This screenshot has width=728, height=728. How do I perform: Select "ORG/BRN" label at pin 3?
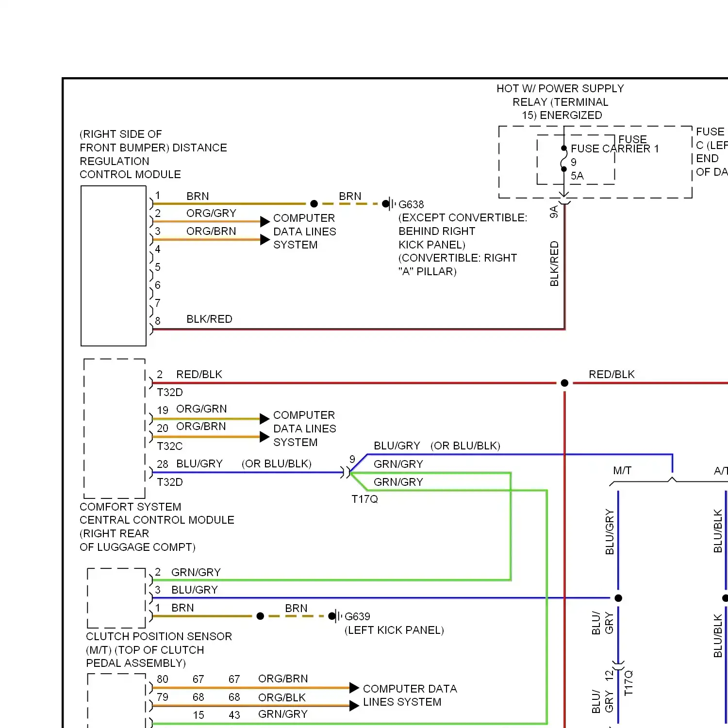(x=211, y=231)
